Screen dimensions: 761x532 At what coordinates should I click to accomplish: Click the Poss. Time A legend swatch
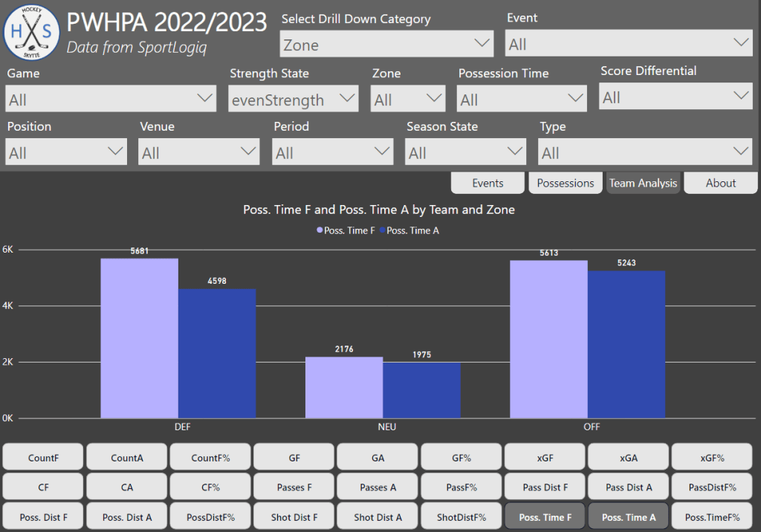pyautogui.click(x=383, y=231)
